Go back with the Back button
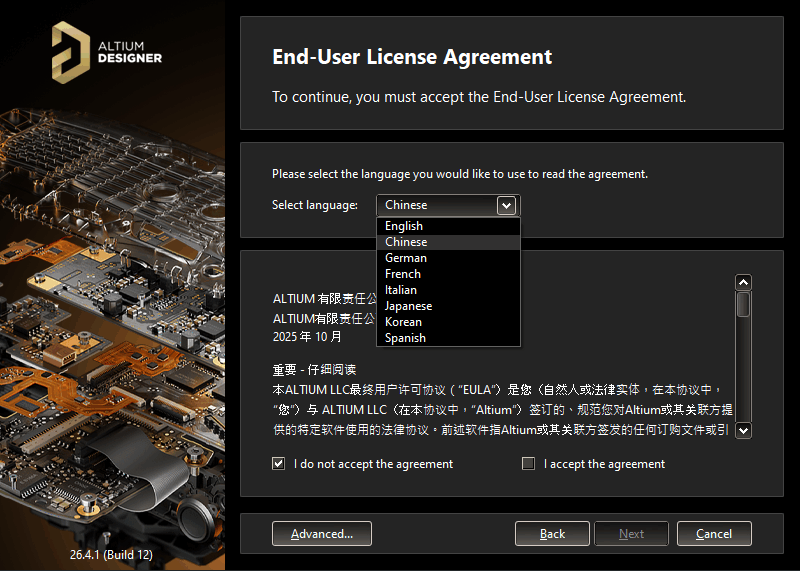 552,534
